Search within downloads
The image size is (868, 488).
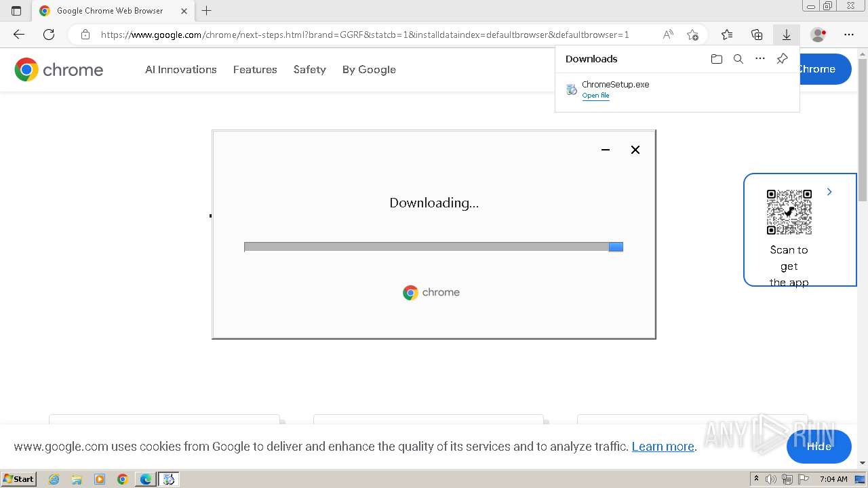pos(738,59)
